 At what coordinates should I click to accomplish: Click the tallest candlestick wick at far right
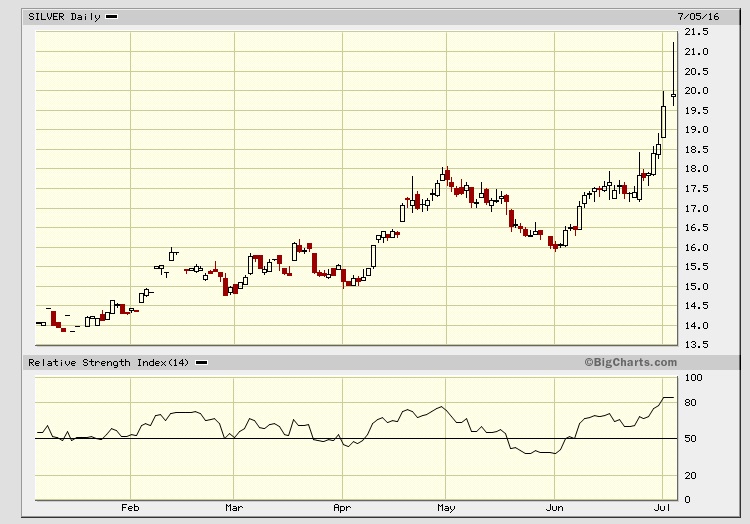click(x=673, y=65)
